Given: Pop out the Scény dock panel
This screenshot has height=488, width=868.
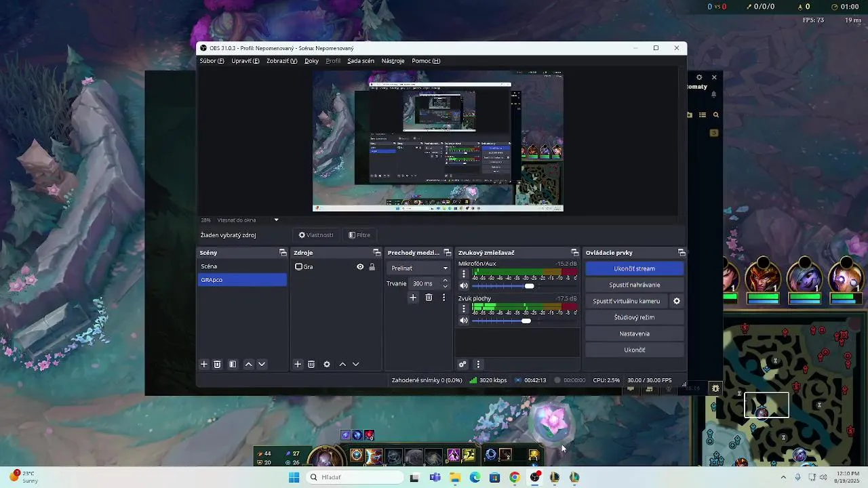Looking at the screenshot, I should pos(283,253).
